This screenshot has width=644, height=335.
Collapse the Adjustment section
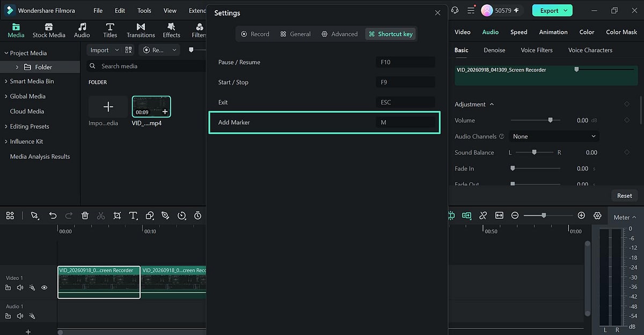pos(492,105)
